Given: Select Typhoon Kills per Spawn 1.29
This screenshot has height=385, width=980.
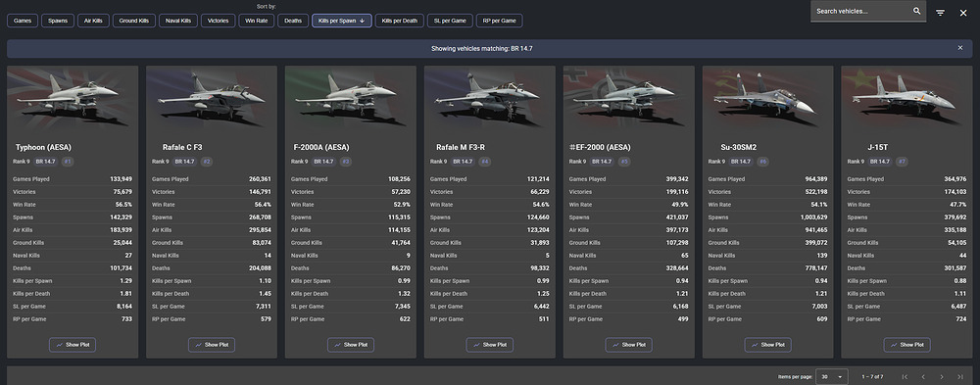Looking at the screenshot, I should tap(125, 281).
